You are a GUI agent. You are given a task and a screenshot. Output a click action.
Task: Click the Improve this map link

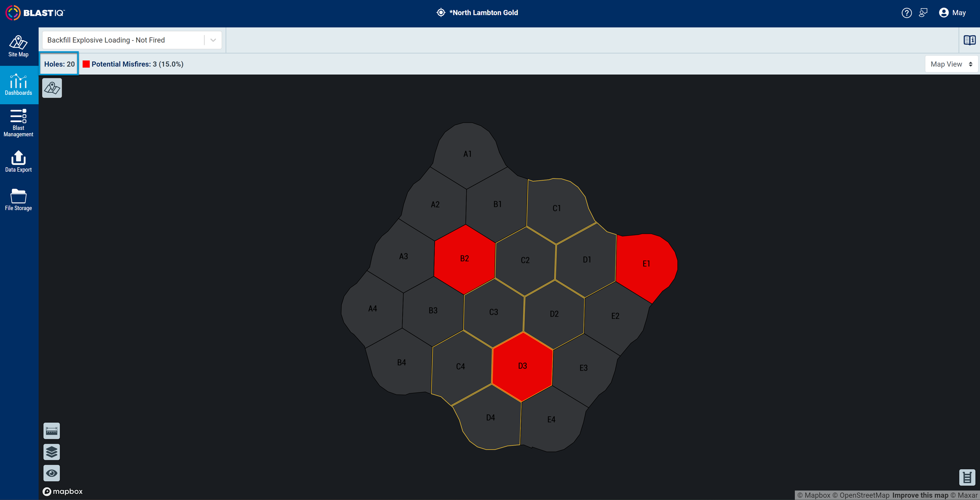tap(920, 495)
